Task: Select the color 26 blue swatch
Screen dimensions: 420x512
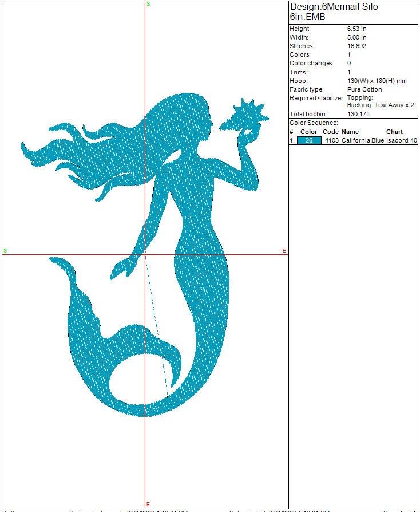Action: (309, 140)
